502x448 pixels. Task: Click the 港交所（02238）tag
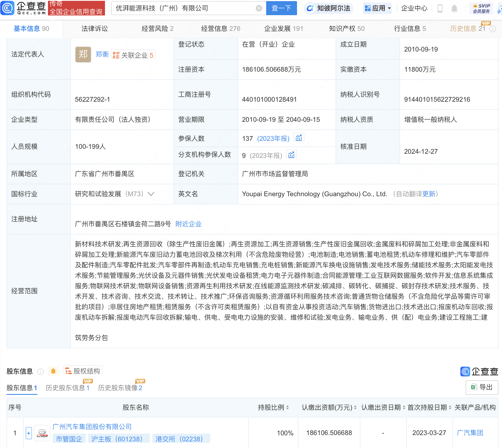click(181, 439)
